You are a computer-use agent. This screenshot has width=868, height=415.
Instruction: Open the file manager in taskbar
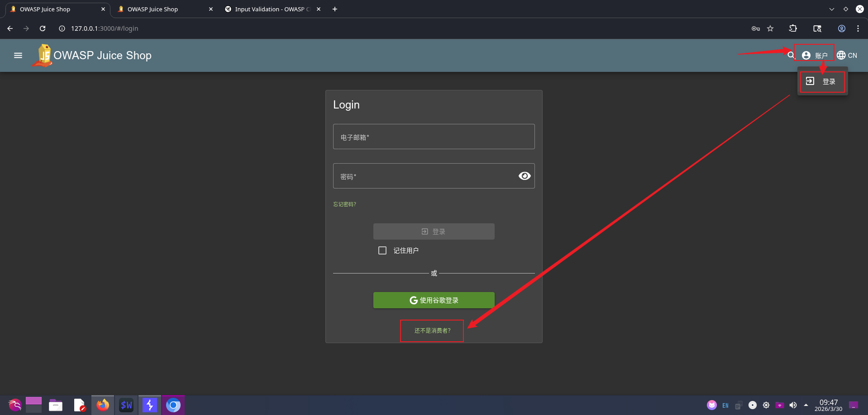coord(56,405)
